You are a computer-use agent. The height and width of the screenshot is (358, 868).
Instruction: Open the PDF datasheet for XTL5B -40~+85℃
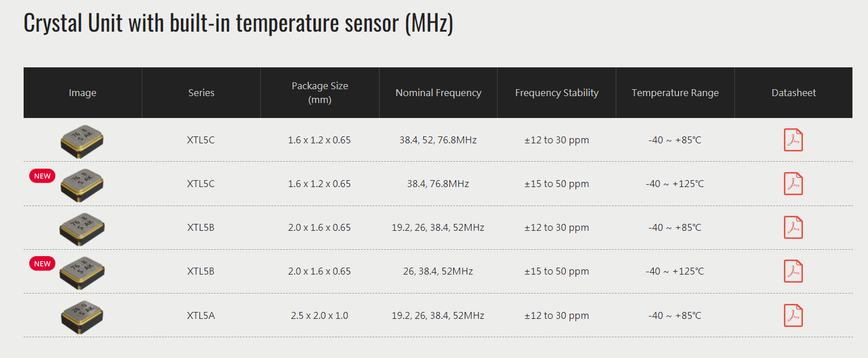[793, 227]
